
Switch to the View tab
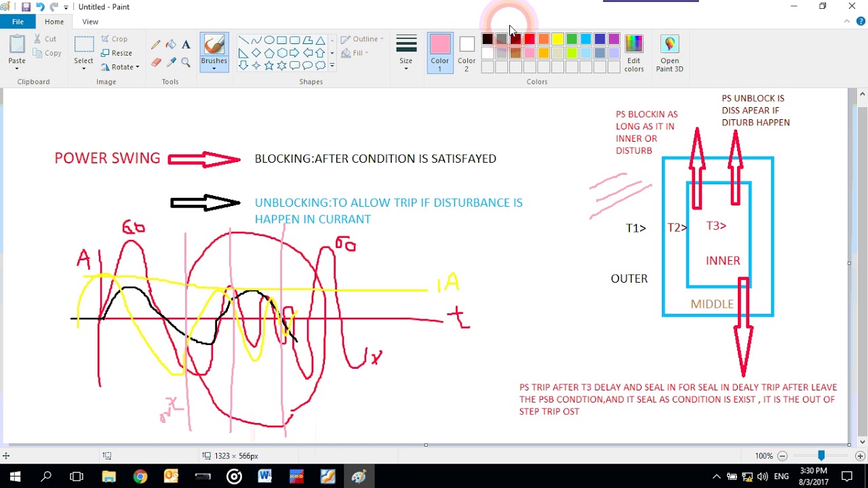click(90, 22)
